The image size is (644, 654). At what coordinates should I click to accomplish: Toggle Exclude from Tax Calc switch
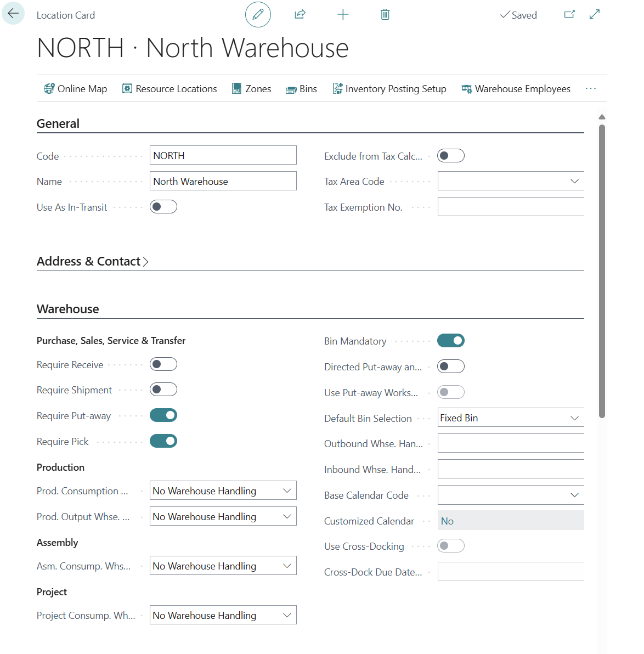coord(451,156)
